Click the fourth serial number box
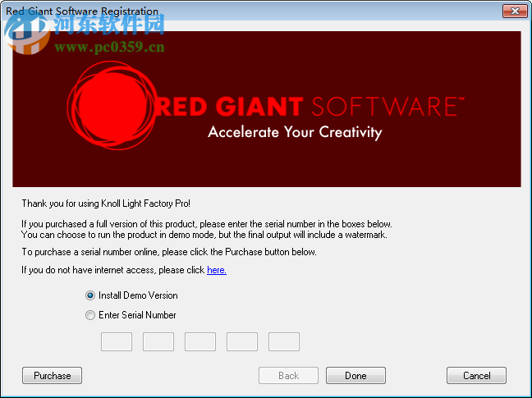The width and height of the screenshot is (532, 398). click(242, 341)
